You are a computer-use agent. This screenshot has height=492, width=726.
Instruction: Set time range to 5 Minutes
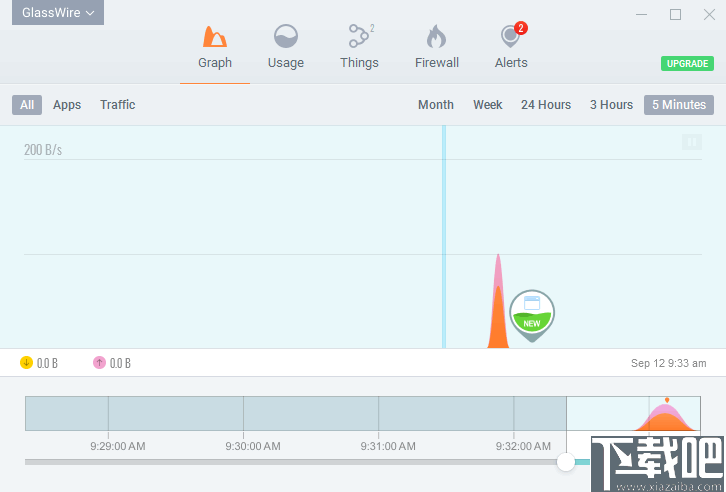(679, 105)
